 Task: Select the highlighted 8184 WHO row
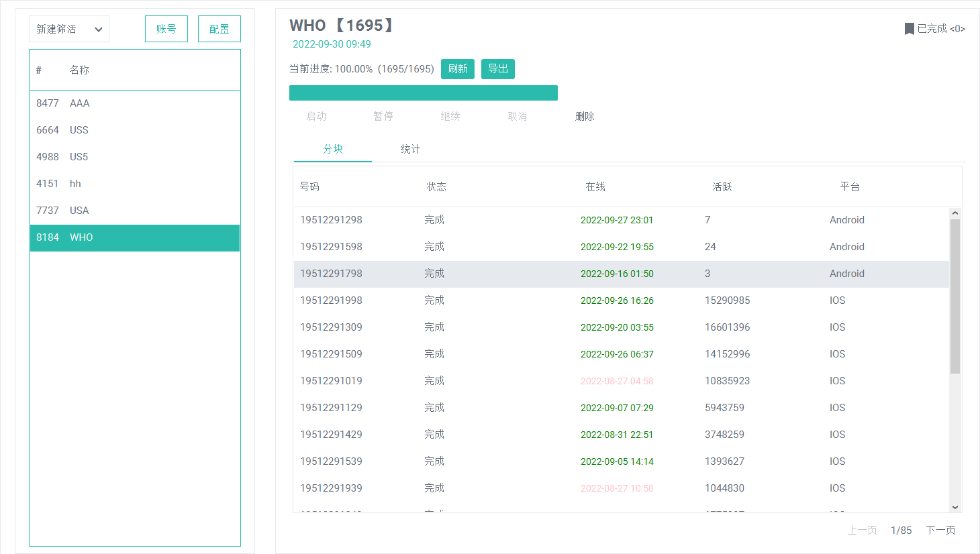pyautogui.click(x=135, y=237)
